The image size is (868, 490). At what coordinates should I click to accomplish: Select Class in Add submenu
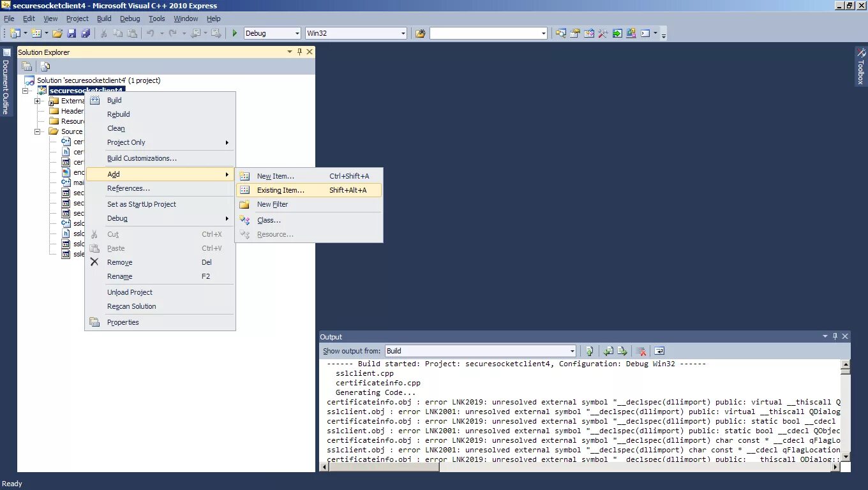309,220
